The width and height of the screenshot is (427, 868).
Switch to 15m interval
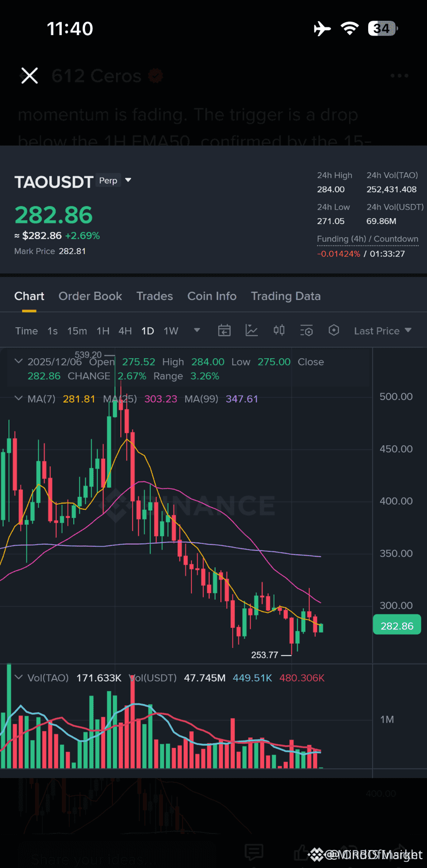point(77,330)
